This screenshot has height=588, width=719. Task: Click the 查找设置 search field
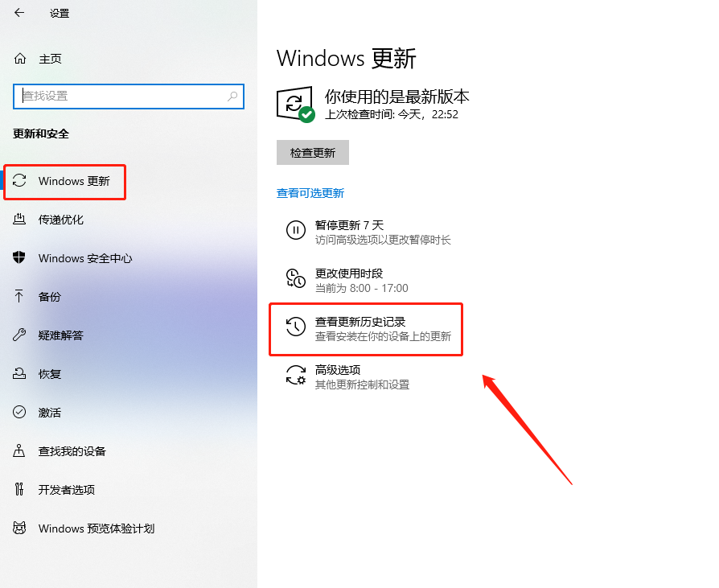pos(129,97)
